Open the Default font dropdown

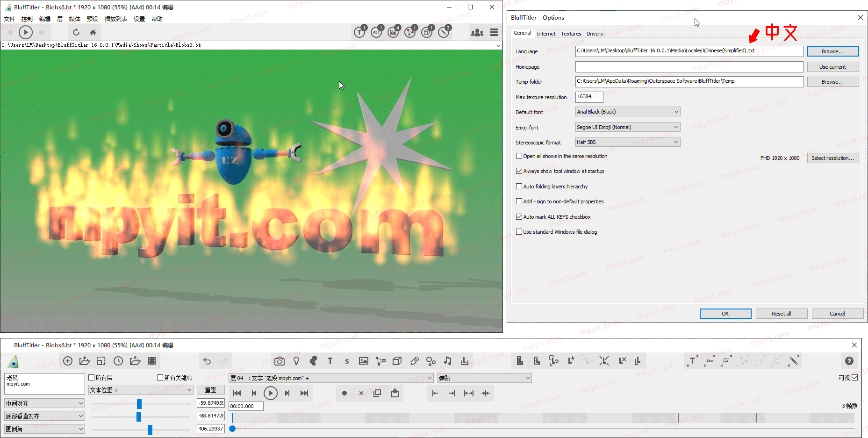628,112
